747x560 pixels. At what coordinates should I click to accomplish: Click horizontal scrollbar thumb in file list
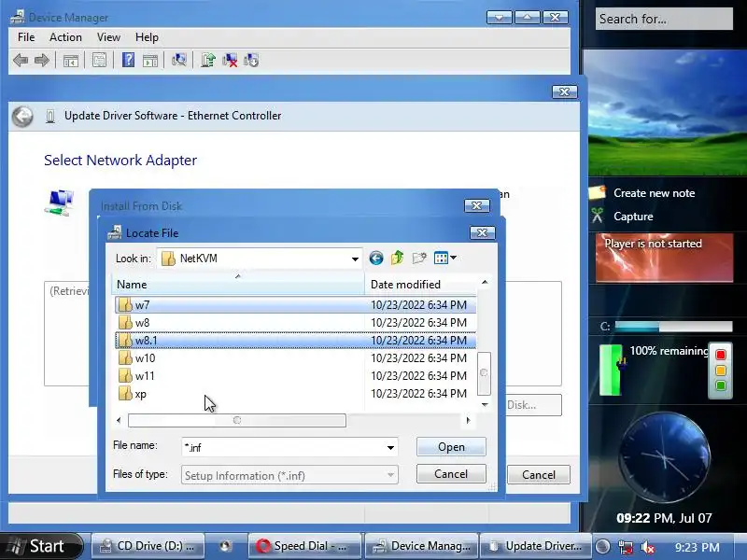pyautogui.click(x=237, y=421)
